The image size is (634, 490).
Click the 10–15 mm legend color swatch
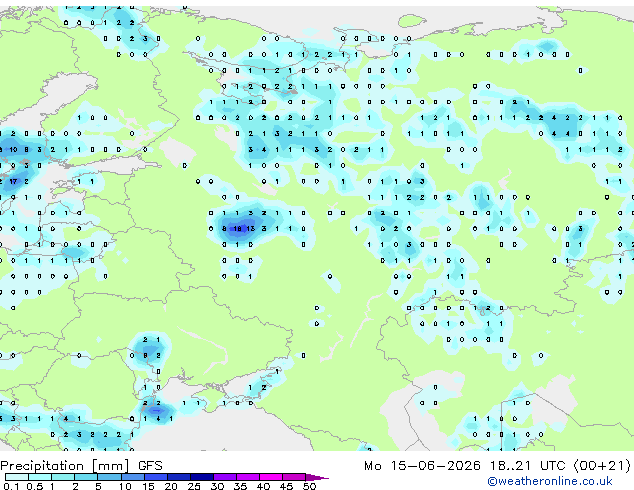pyautogui.click(x=132, y=477)
